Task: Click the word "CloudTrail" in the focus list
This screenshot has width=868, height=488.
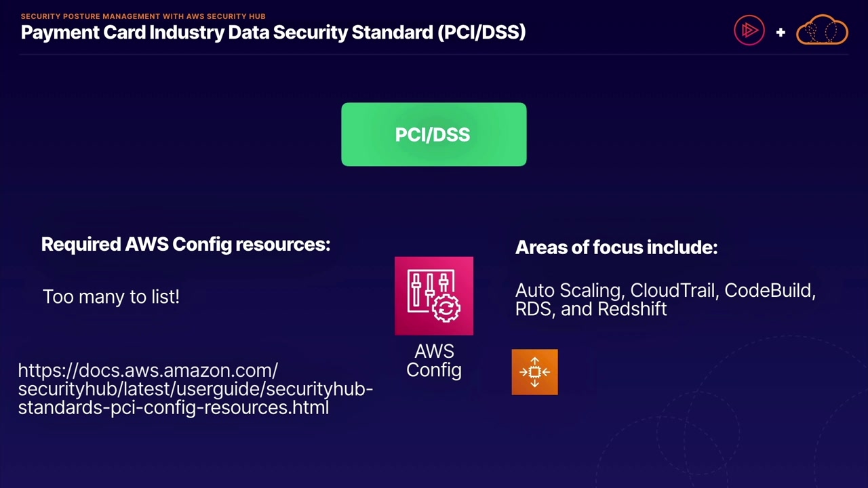Action: [673, 291]
